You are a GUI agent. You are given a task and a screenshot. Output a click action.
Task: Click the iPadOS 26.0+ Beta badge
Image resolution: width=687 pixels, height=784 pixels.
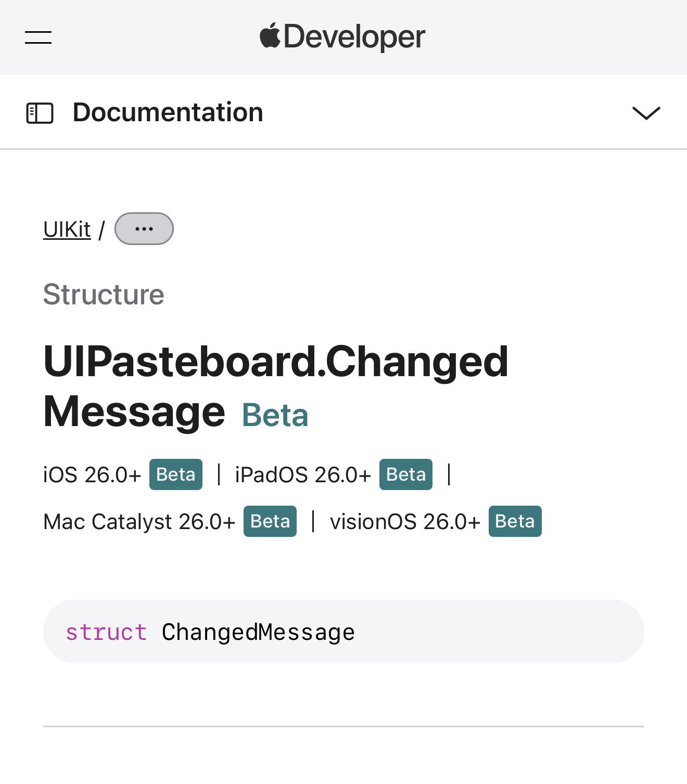406,474
